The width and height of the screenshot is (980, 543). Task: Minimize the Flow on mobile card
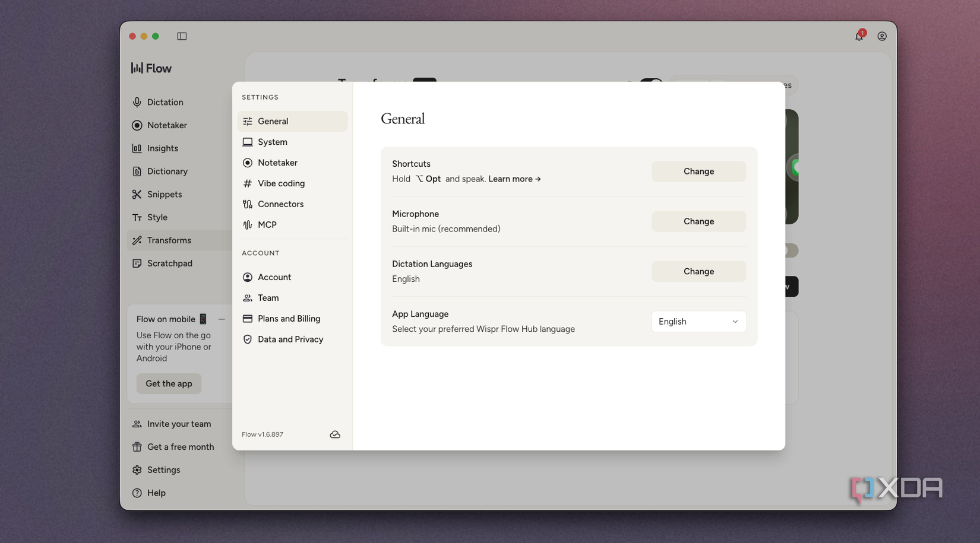(222, 319)
